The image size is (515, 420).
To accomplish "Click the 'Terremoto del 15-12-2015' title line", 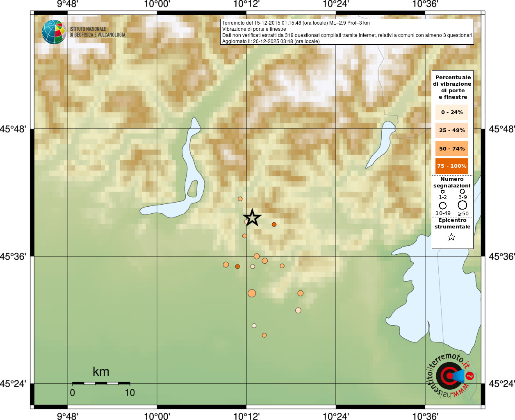I will point(296,23).
